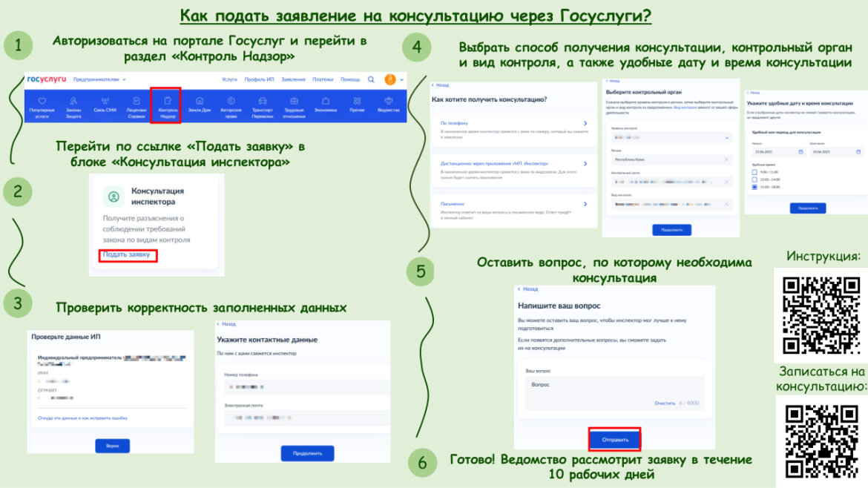Open the Авторское право copyright icon
The height and width of the screenshot is (488, 868).
coord(231,102)
